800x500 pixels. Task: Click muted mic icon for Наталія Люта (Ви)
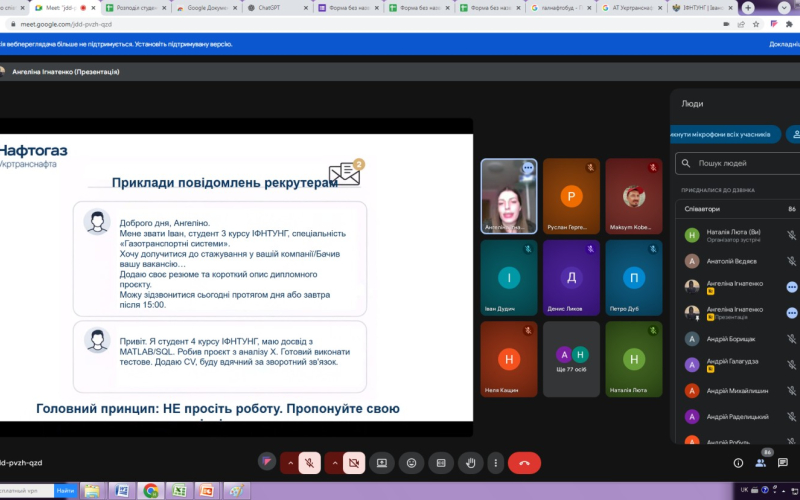pyautogui.click(x=791, y=235)
